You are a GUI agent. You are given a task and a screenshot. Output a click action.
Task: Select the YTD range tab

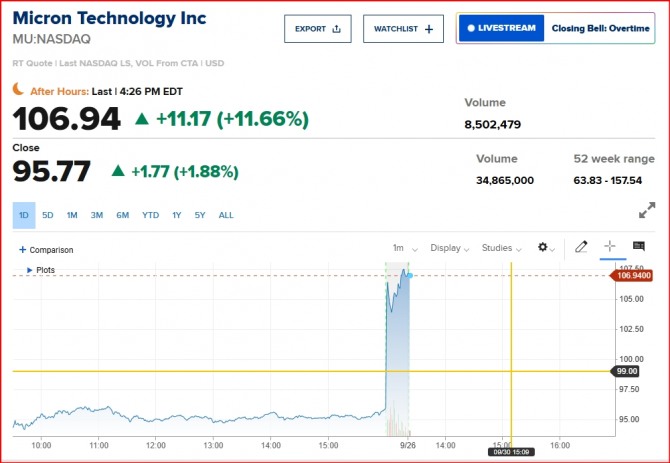(x=150, y=215)
